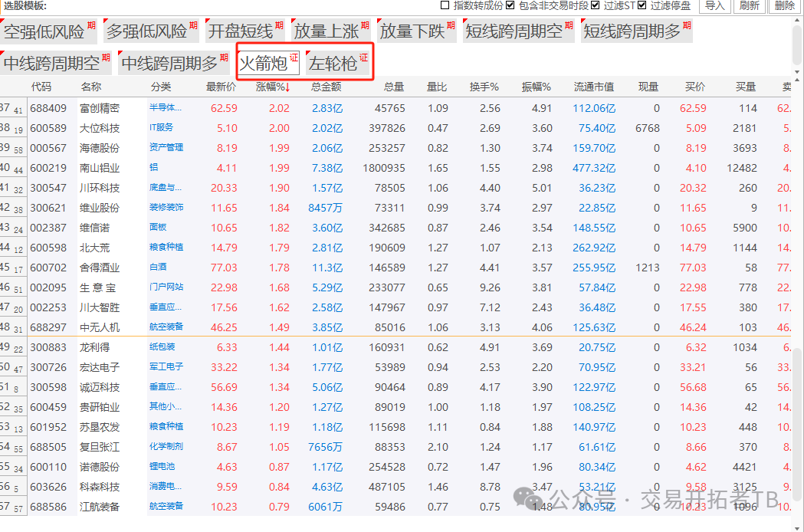Toggle sort on 涨幅% column header

pos(273,87)
